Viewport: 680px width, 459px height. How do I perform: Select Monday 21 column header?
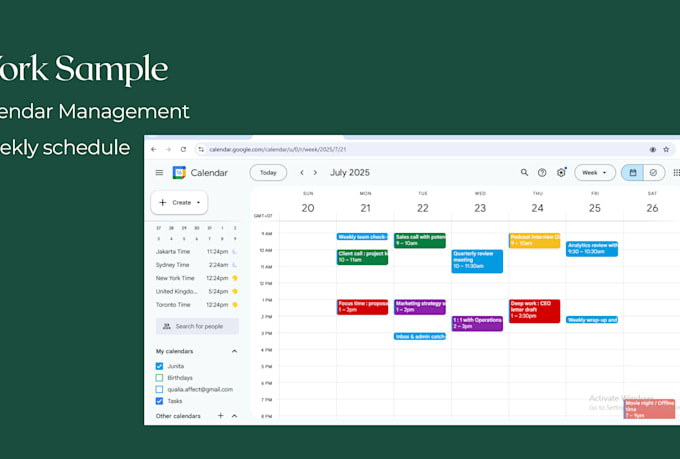click(366, 203)
